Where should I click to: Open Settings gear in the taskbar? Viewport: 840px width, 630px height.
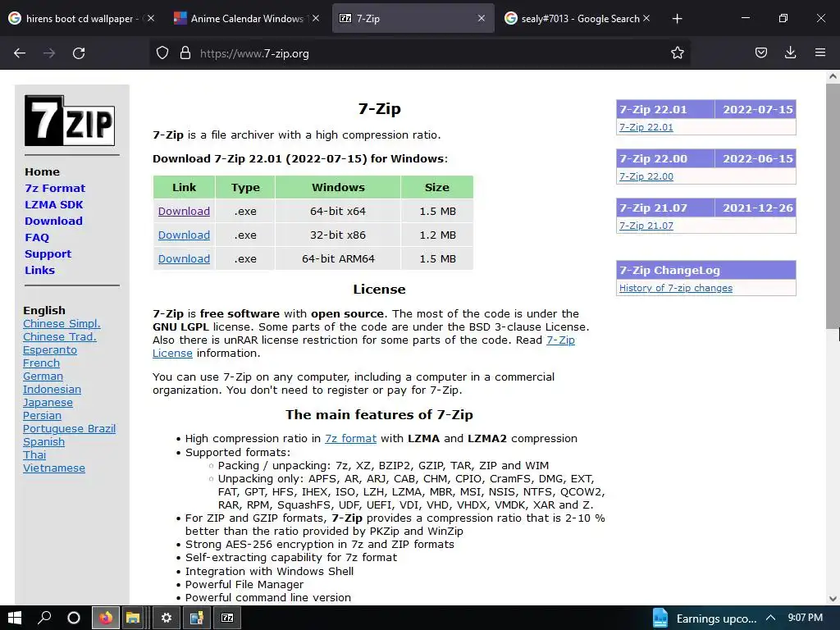click(x=167, y=618)
